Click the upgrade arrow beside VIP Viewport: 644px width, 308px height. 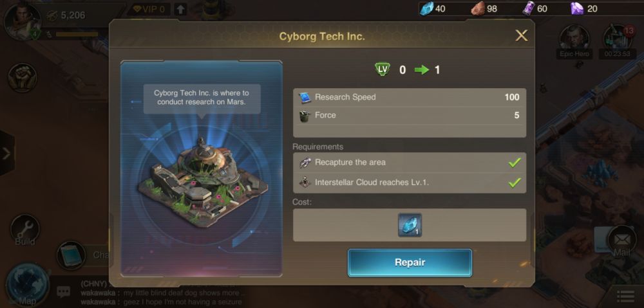[x=180, y=9]
